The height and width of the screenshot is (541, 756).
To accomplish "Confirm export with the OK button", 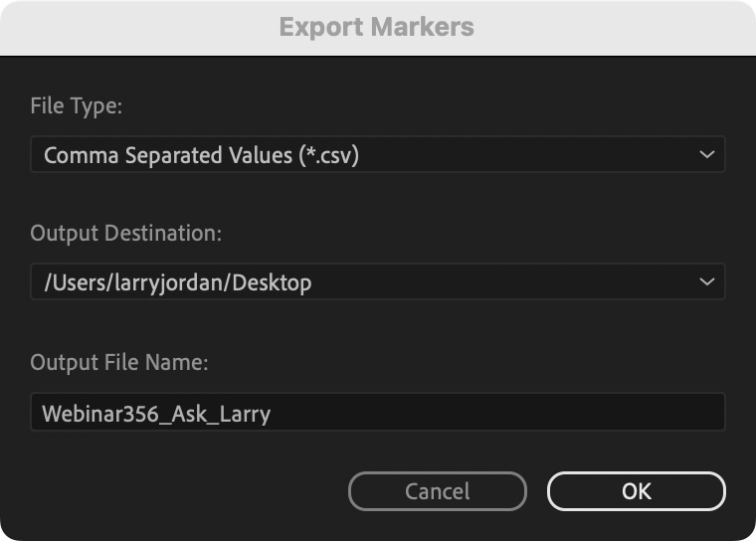I will pyautogui.click(x=636, y=490).
